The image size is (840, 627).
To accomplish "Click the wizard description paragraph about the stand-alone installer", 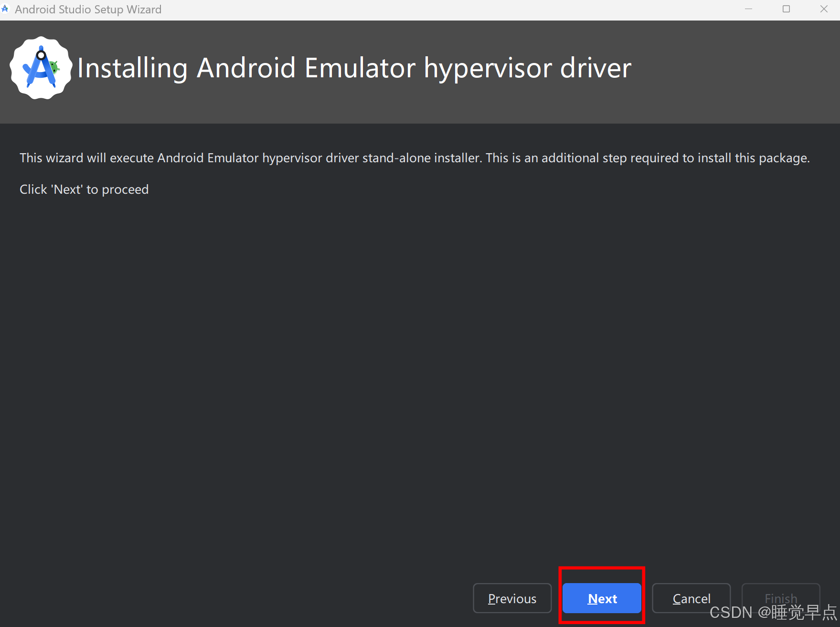I will [414, 157].
